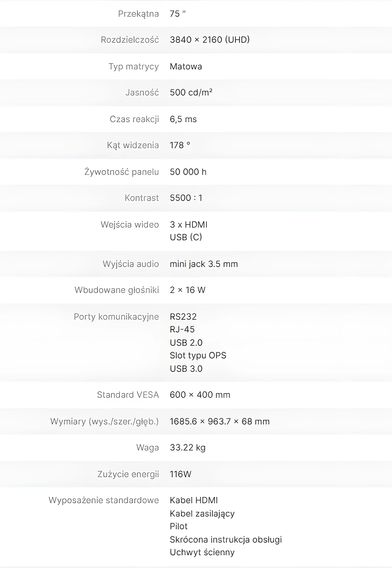Click the 500 cd/m² brightness value
392x568 pixels.
point(191,92)
